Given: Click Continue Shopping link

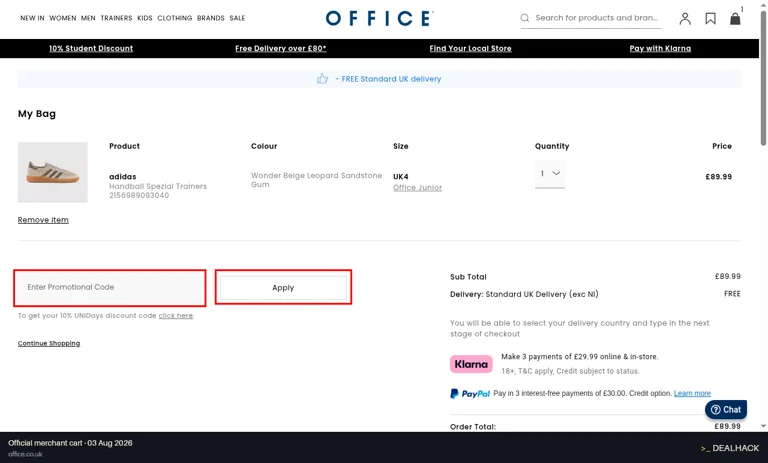Looking at the screenshot, I should [x=49, y=343].
